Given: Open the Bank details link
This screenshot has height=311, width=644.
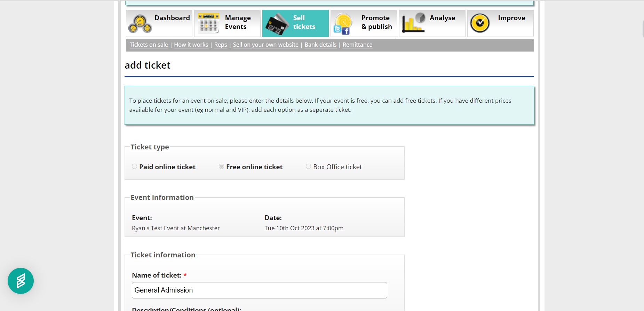Looking at the screenshot, I should (320, 45).
